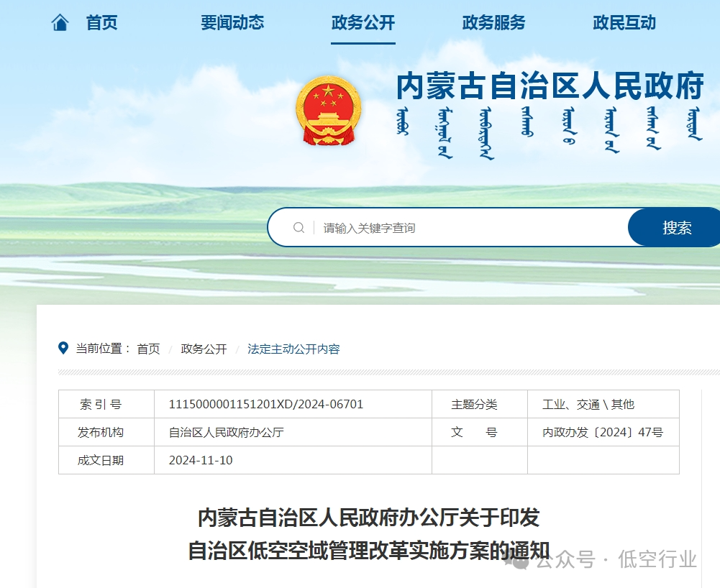Click the magnifier icon in the search bar
The height and width of the screenshot is (588, 720).
tap(299, 227)
